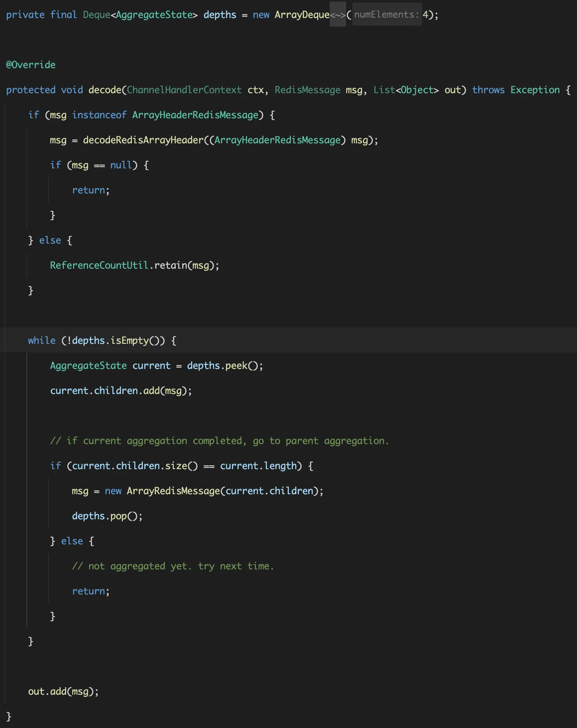
Task: Click the ArrayRedisMessage constructor call
Action: [223, 491]
